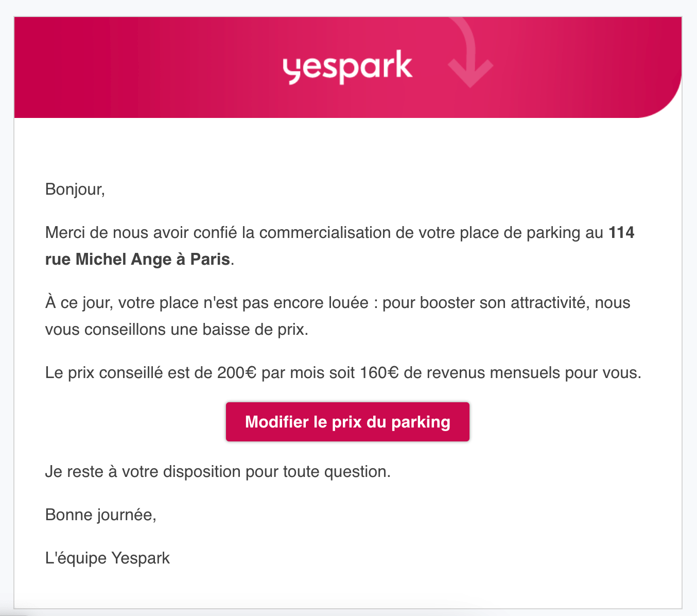
Task: Click the Bonjour greeting line
Action: coord(75,190)
